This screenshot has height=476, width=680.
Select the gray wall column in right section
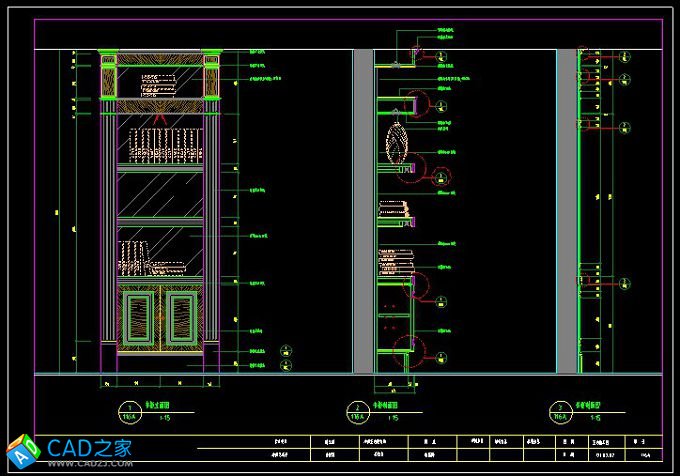coord(567,210)
